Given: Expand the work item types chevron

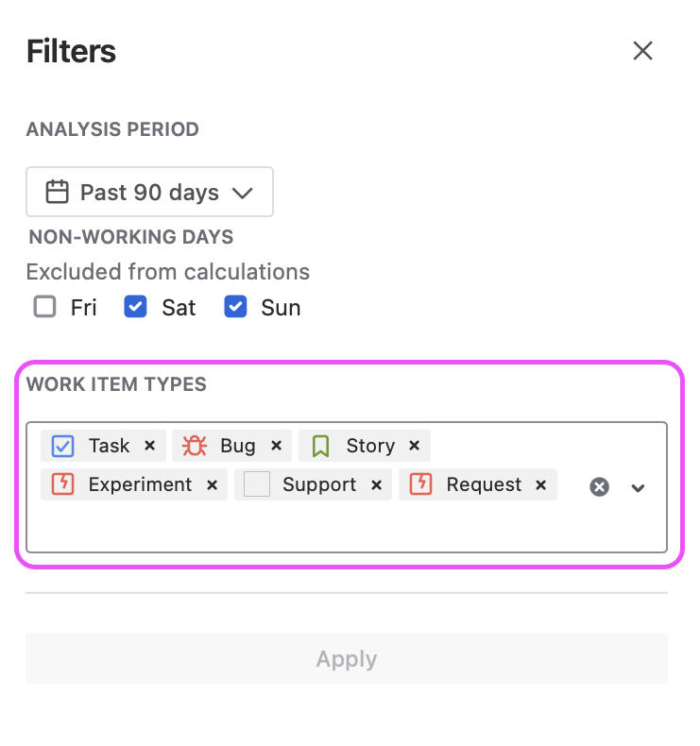Looking at the screenshot, I should (x=638, y=487).
